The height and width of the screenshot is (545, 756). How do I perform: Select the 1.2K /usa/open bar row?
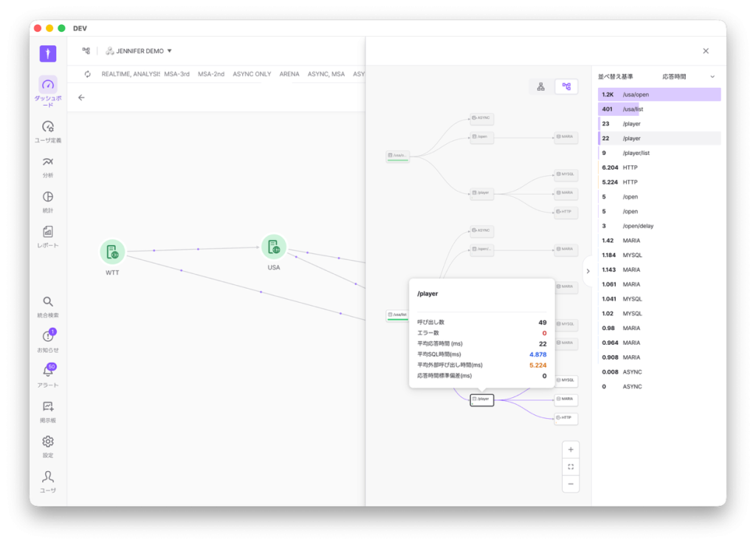pos(659,95)
